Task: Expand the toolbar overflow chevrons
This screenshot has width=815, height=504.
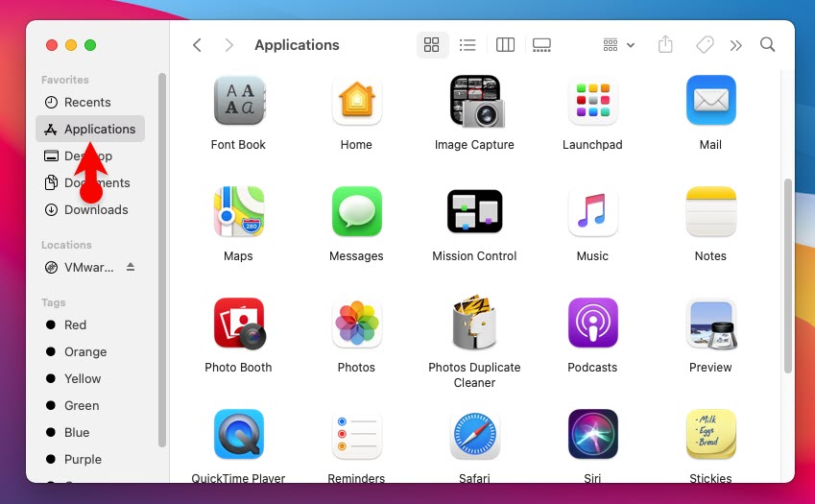Action: (x=736, y=45)
